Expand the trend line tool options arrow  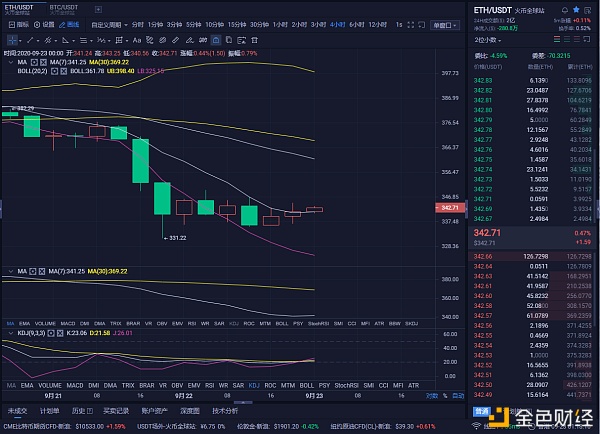(x=38, y=41)
